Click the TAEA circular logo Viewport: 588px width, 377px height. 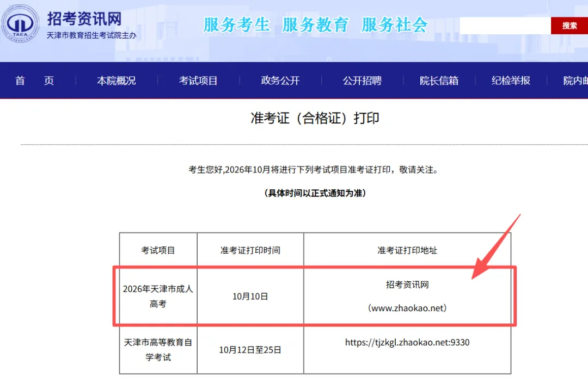(20, 23)
